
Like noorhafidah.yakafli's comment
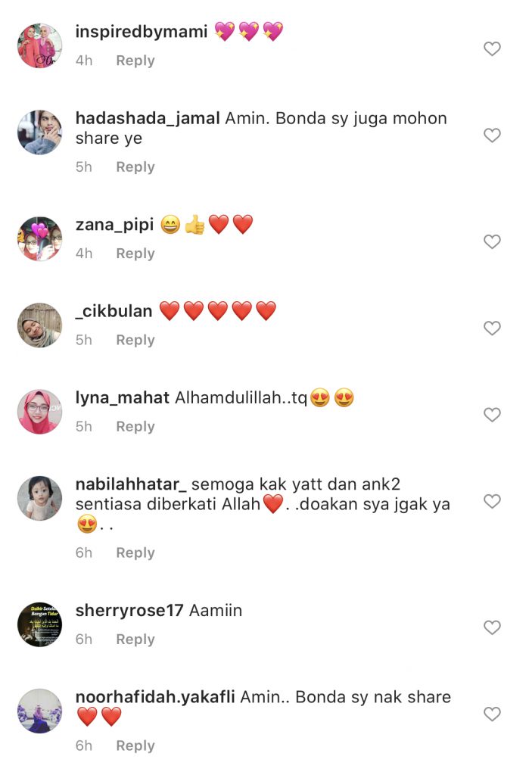pyautogui.click(x=492, y=714)
